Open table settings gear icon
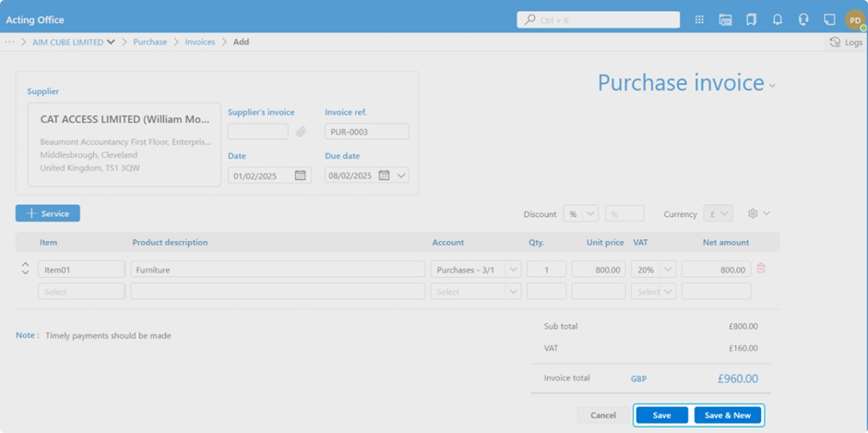868x433 pixels. pyautogui.click(x=753, y=213)
